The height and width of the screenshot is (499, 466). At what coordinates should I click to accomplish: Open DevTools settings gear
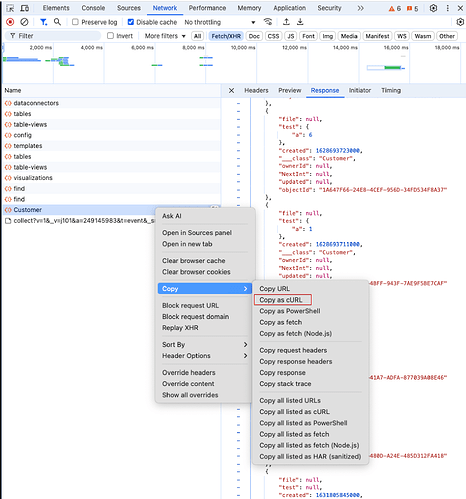[433, 8]
